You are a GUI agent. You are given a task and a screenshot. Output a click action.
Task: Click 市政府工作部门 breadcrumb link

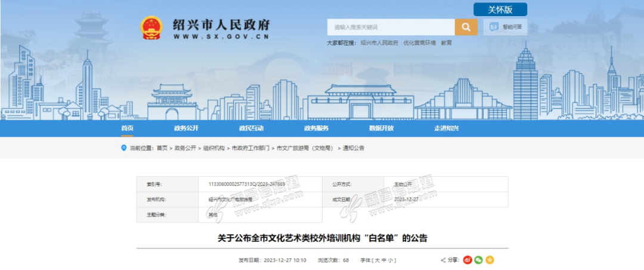[x=250, y=148]
